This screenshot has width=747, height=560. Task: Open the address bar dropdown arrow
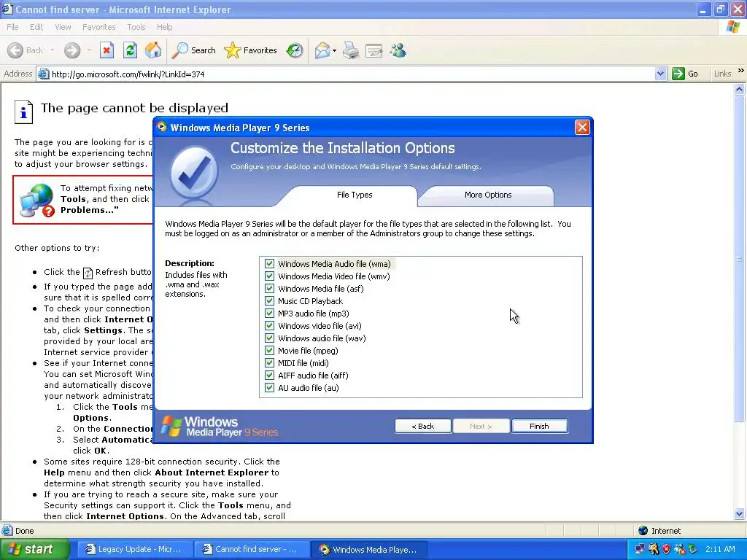click(660, 74)
